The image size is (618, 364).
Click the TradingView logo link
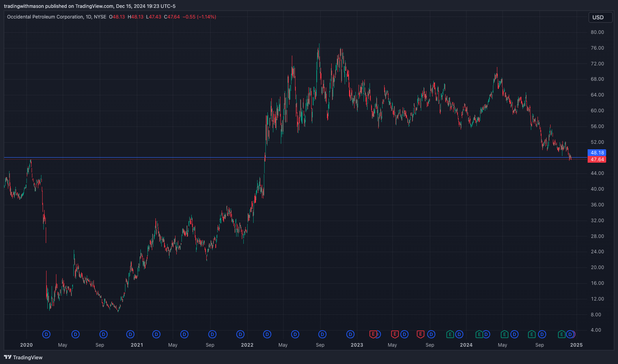(23, 357)
